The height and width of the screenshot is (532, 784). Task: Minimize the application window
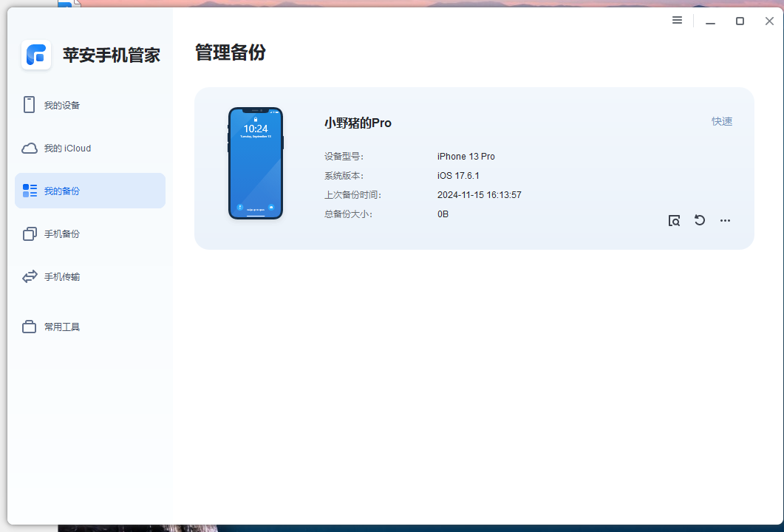click(x=710, y=21)
